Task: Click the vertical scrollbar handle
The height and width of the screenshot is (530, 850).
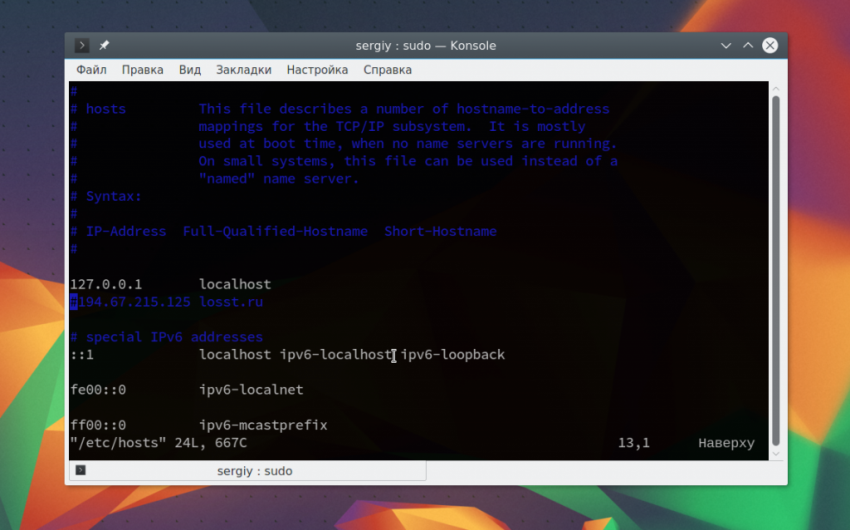Action: (x=776, y=271)
